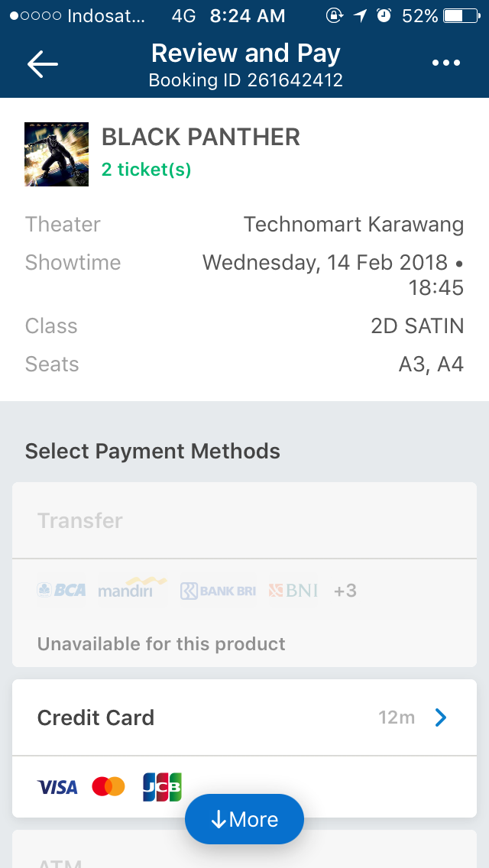The width and height of the screenshot is (489, 868).
Task: Select the Credit Card payment method
Action: tap(96, 717)
